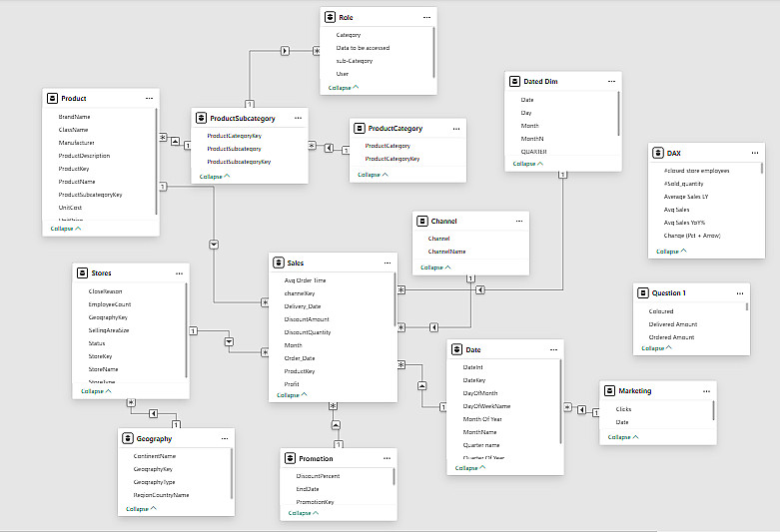The image size is (780, 532).
Task: Click the Marketing table header icon
Action: [610, 391]
